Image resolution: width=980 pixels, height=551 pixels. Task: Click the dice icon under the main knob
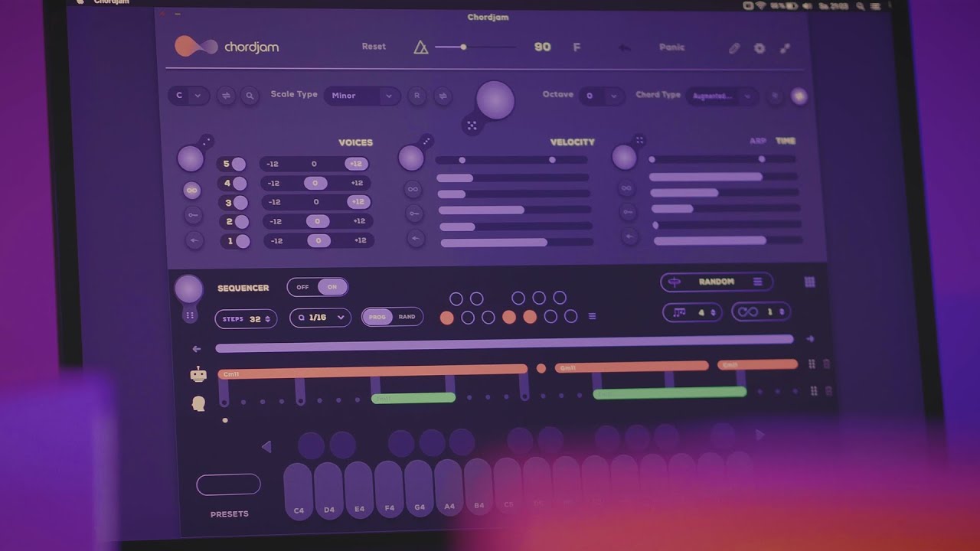(472, 126)
